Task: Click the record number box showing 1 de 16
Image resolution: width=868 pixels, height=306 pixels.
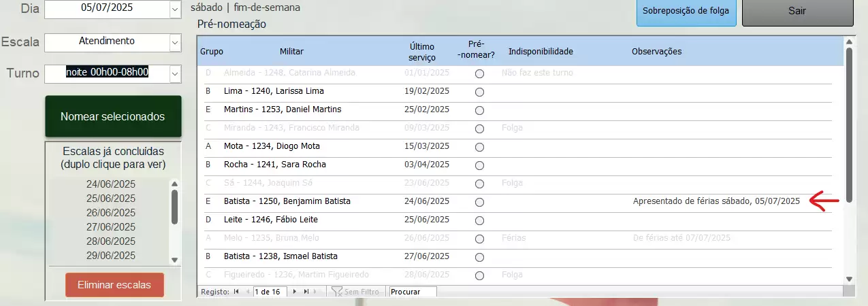Action: (x=271, y=292)
